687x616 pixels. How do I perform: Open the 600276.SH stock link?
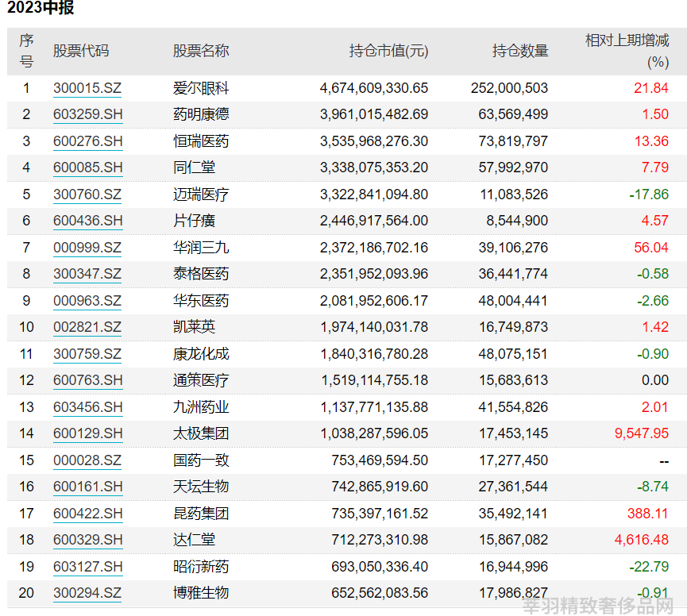[87, 141]
